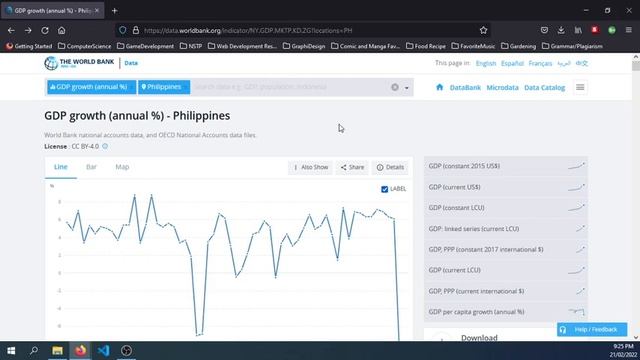Switch page language to Français
Image resolution: width=640 pixels, height=360 pixels.
(540, 63)
